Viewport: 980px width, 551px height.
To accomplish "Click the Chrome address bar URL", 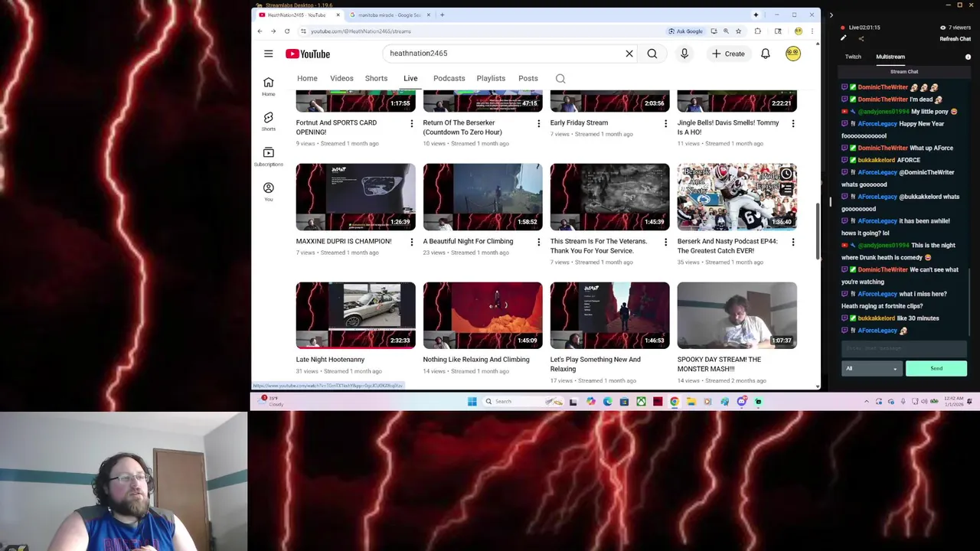I will (x=361, y=31).
